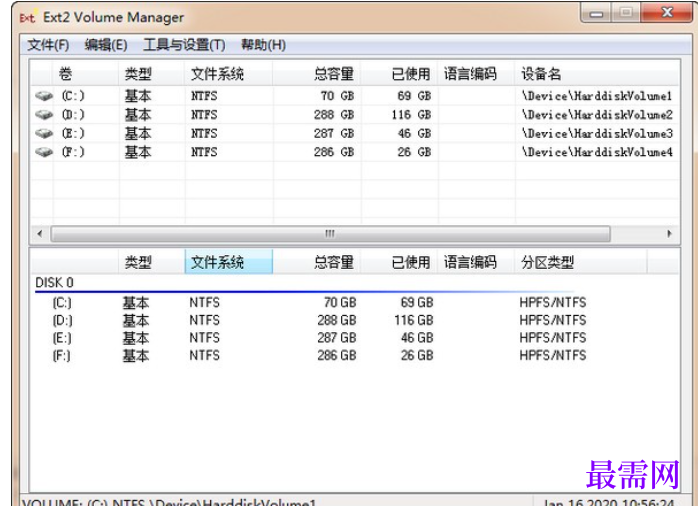Sort upper list by 已使用 column header
Screen dimensions: 698x506
coord(399,73)
